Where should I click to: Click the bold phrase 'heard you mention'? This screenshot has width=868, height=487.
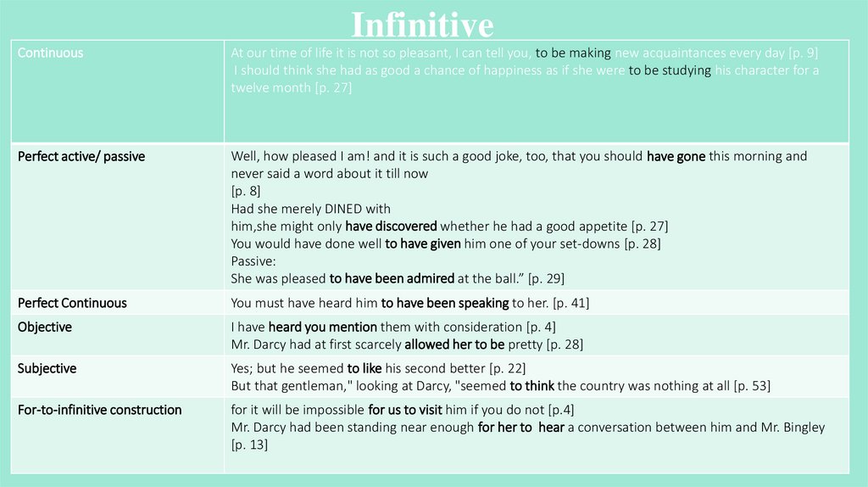point(322,327)
